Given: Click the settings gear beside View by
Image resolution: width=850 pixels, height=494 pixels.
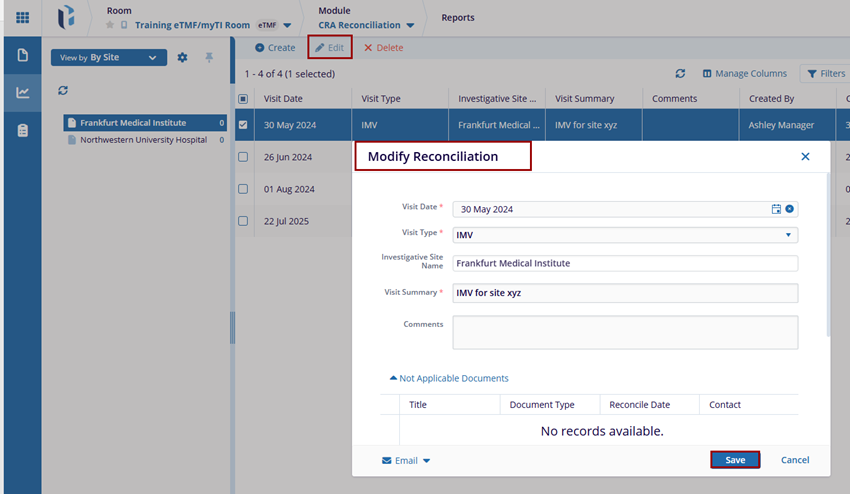Looking at the screenshot, I should tap(182, 58).
